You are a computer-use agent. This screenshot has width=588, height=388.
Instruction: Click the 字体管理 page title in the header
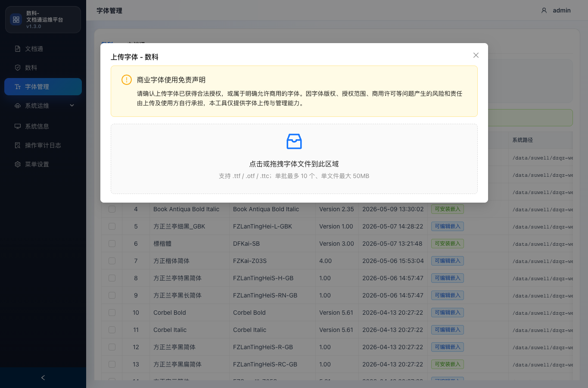click(109, 10)
